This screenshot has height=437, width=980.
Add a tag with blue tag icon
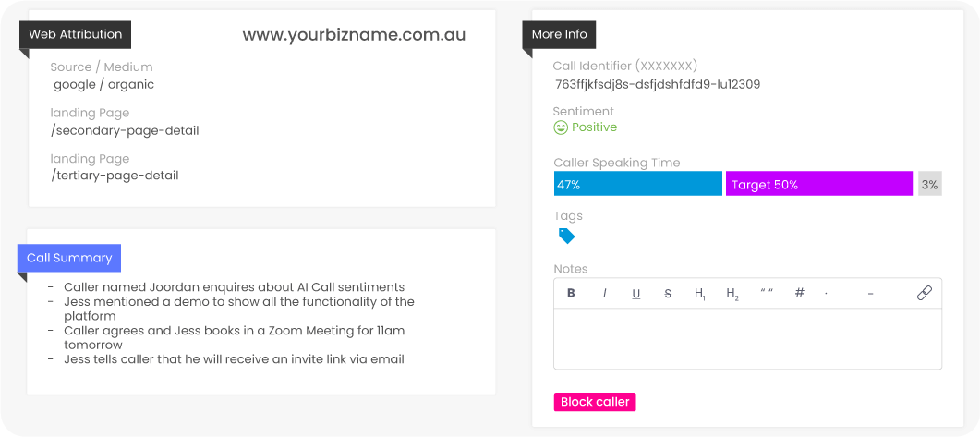click(566, 236)
